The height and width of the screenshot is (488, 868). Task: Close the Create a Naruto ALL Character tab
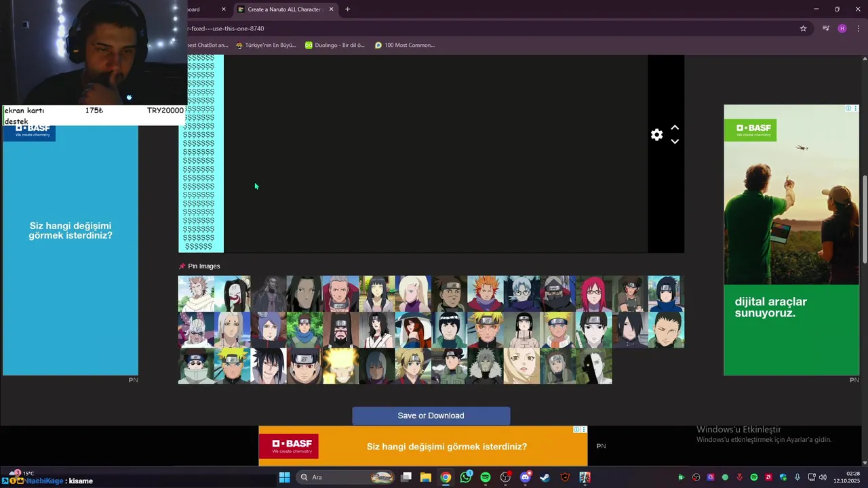pyautogui.click(x=331, y=9)
